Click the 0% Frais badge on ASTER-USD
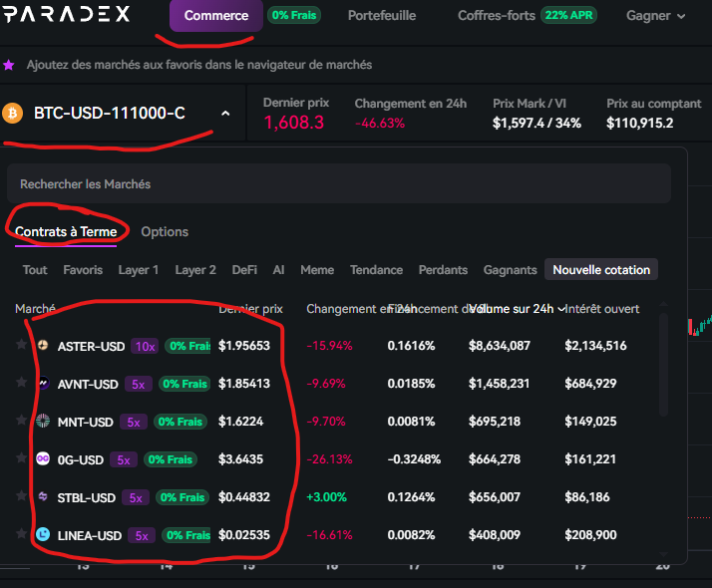 click(188, 346)
